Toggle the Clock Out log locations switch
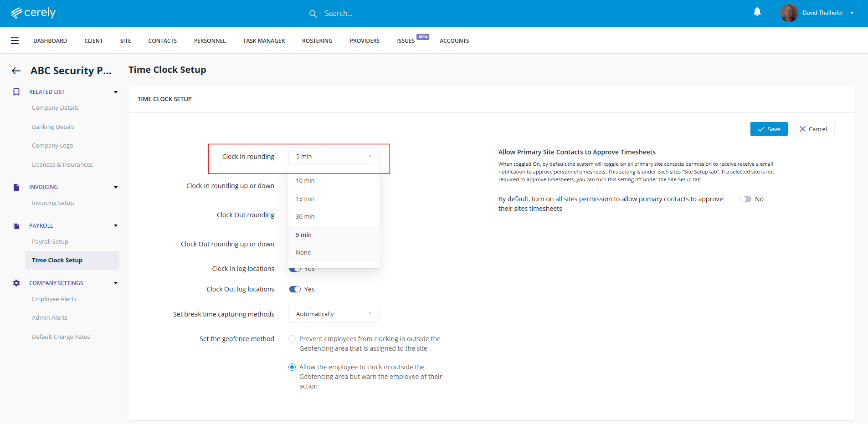 [295, 289]
